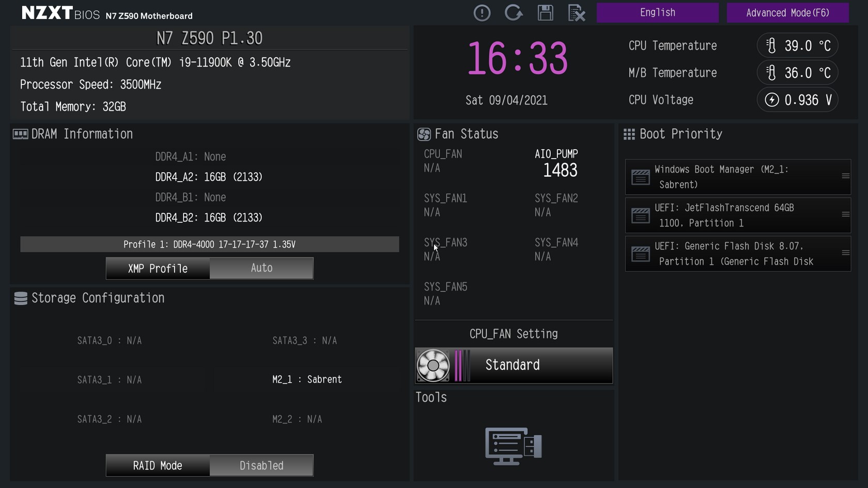Click the discard changes and exit icon
Image resolution: width=868 pixels, height=488 pixels.
(x=577, y=13)
